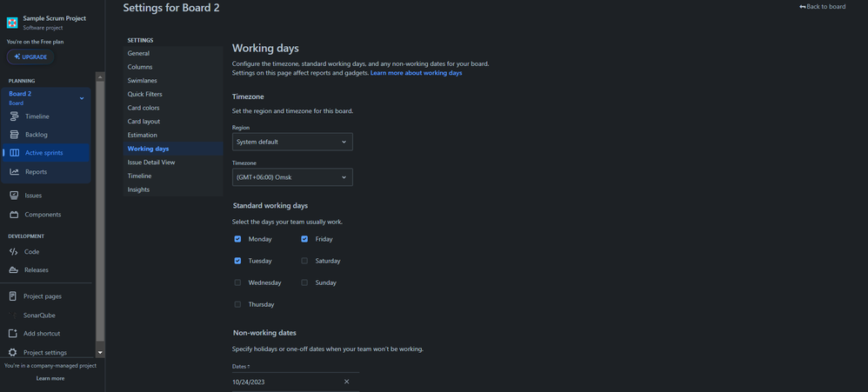Click the Back to board arrow link
This screenshot has width=868, height=392.
[822, 7]
